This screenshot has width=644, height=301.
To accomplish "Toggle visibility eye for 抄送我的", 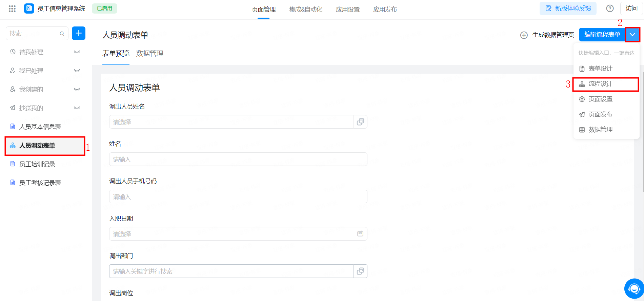I will pos(77,108).
